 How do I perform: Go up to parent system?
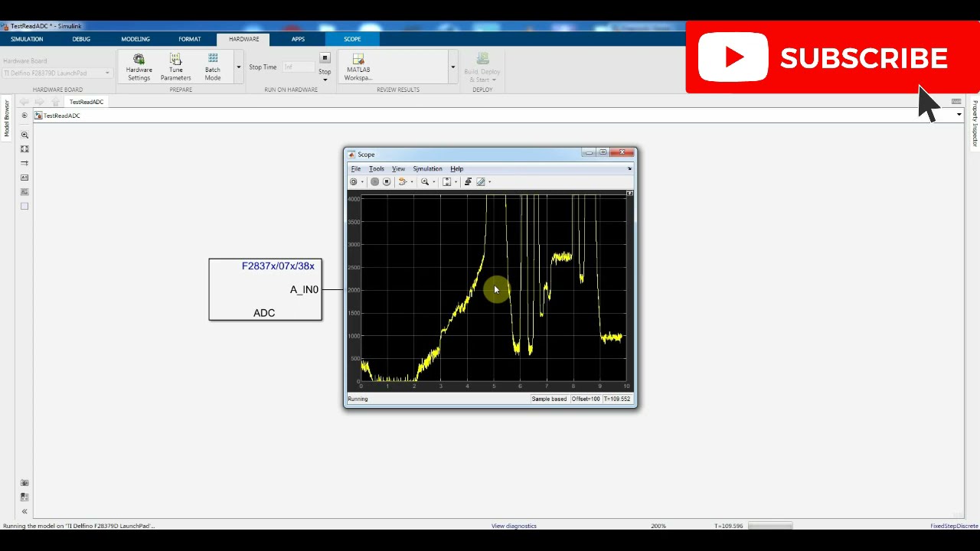click(x=55, y=102)
